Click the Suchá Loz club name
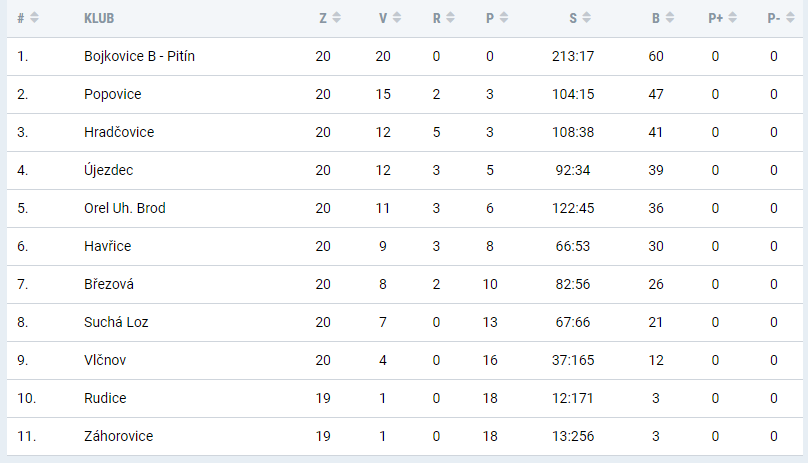The height and width of the screenshot is (463, 808). (x=116, y=322)
